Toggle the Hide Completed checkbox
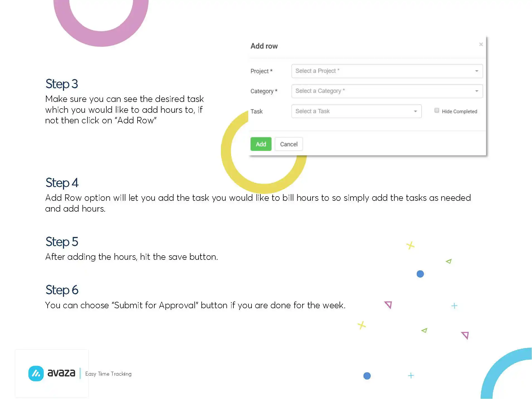Image resolution: width=532 pixels, height=399 pixels. [x=436, y=111]
